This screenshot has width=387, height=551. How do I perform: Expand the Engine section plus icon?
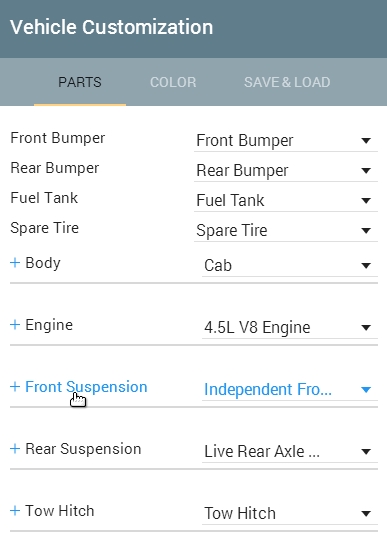point(15,324)
